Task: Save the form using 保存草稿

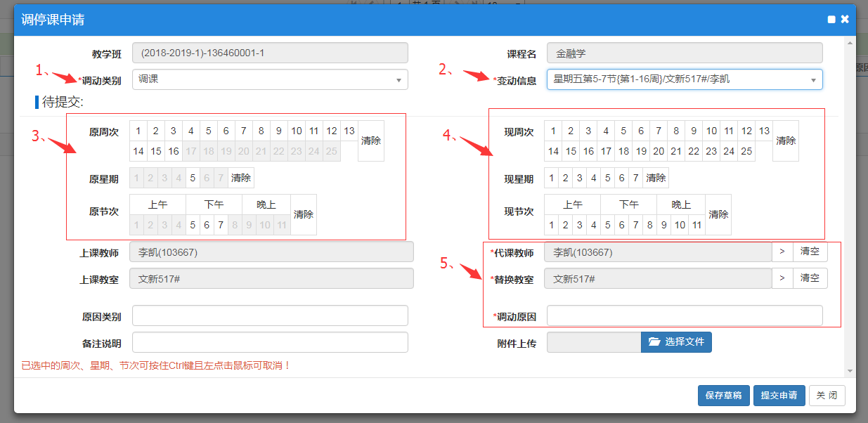Action: [723, 396]
